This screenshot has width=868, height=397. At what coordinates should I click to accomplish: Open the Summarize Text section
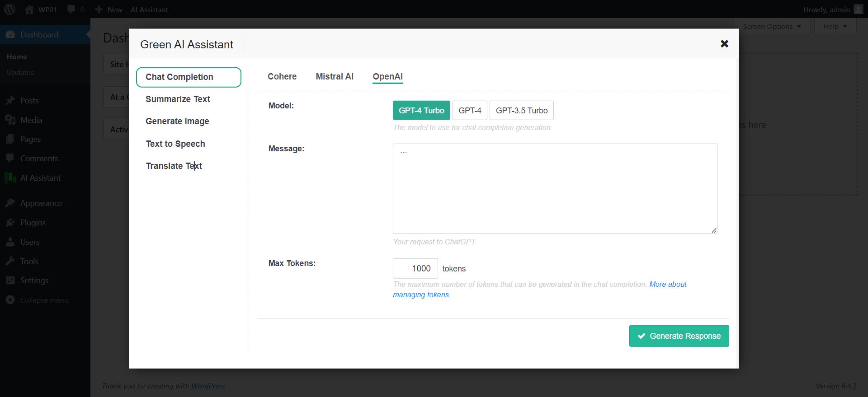point(178,99)
